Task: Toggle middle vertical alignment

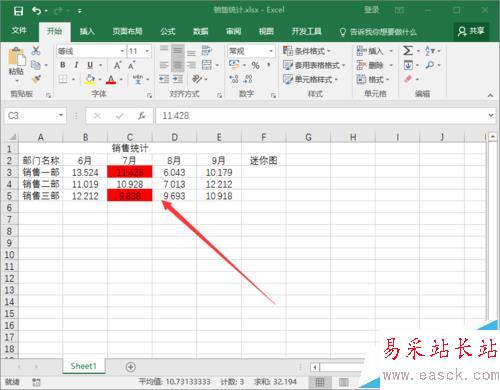Action: pyautogui.click(x=178, y=51)
